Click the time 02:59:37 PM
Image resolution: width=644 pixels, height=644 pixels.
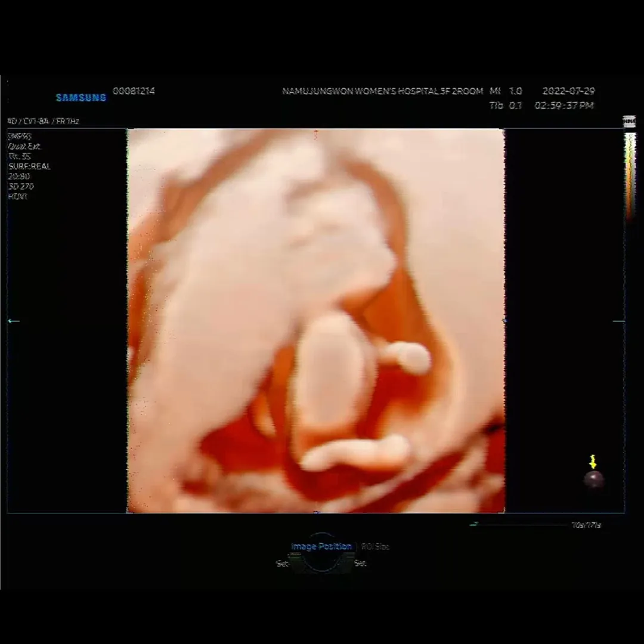(564, 106)
